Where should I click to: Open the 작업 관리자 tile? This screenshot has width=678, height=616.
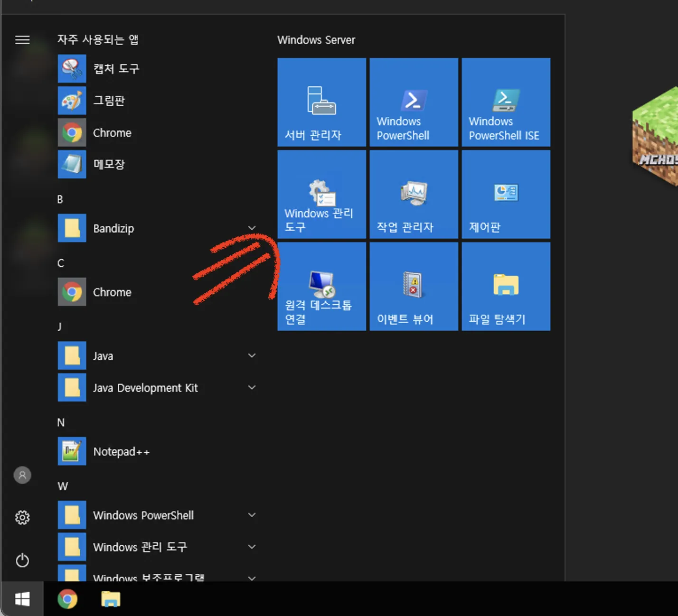click(414, 194)
